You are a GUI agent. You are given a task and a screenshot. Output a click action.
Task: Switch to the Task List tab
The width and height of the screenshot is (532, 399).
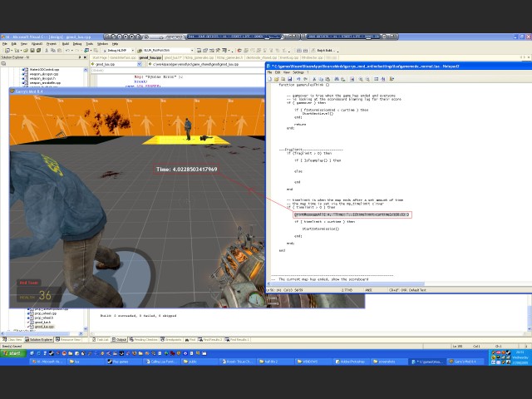(101, 340)
